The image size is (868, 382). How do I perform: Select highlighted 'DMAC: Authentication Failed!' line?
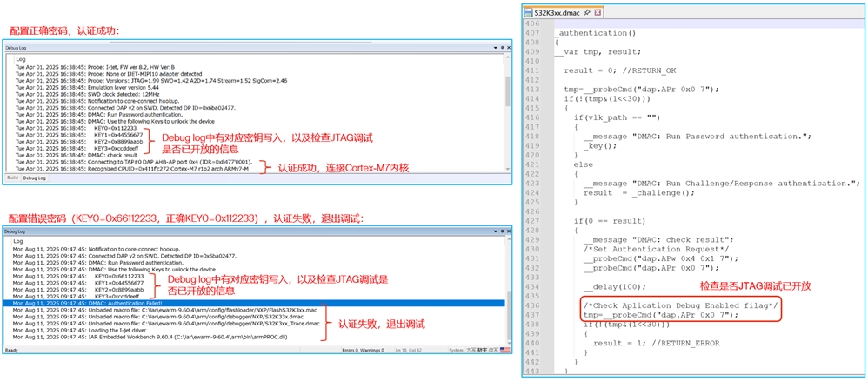(254, 304)
